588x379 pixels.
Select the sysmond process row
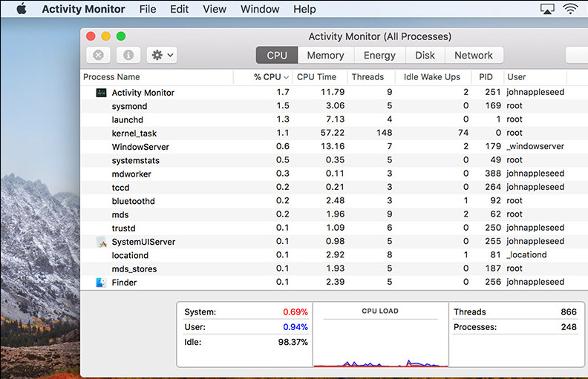[x=334, y=106]
